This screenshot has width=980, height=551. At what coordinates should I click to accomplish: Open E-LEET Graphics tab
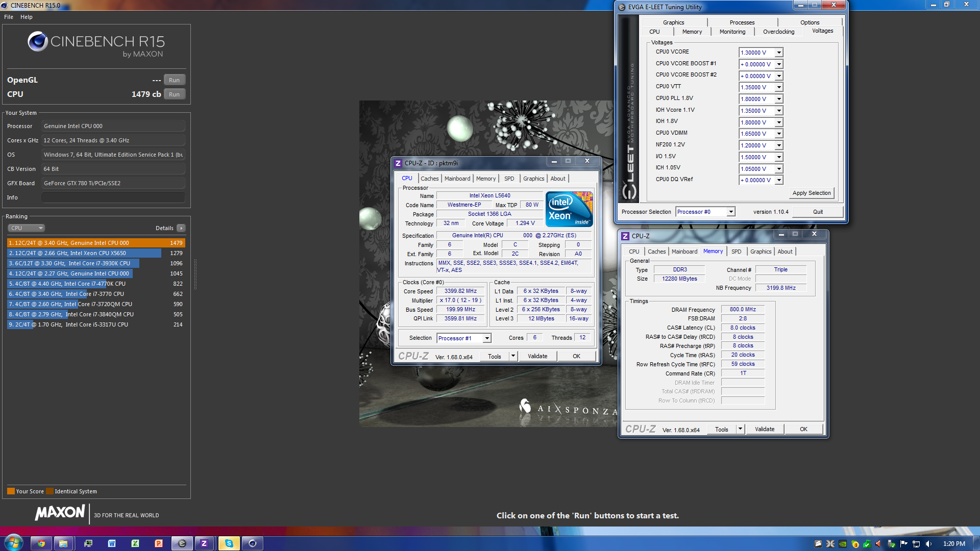[x=674, y=22]
